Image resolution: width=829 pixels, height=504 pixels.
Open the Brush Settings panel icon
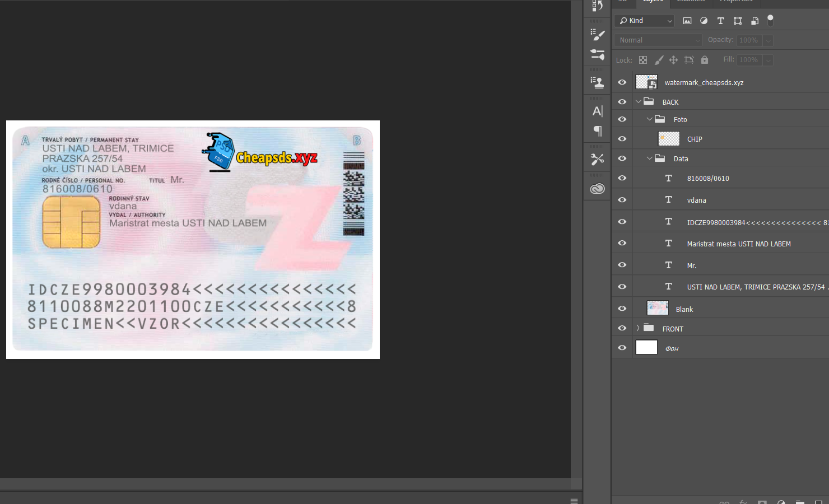point(598,35)
